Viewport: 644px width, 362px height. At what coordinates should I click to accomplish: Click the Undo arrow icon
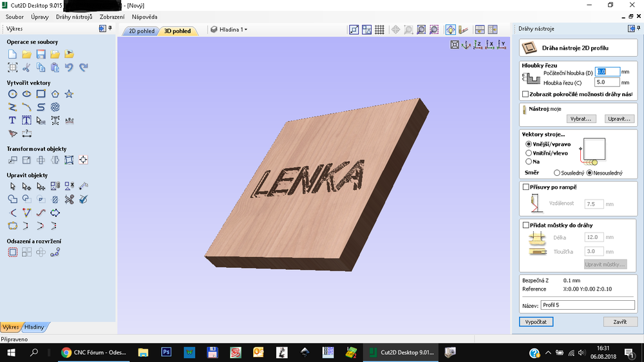[x=69, y=67]
